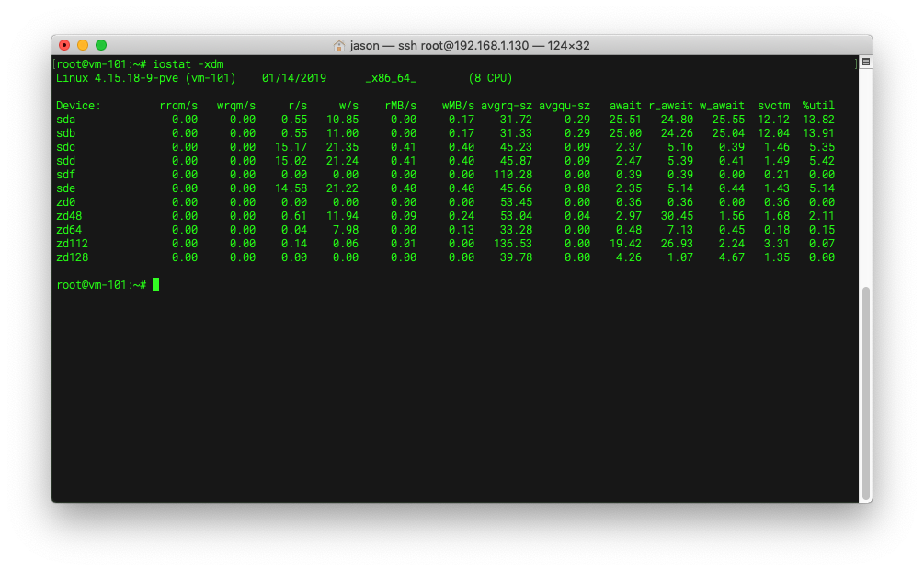
Task: Click the 'zd48' device name
Action: coord(69,216)
